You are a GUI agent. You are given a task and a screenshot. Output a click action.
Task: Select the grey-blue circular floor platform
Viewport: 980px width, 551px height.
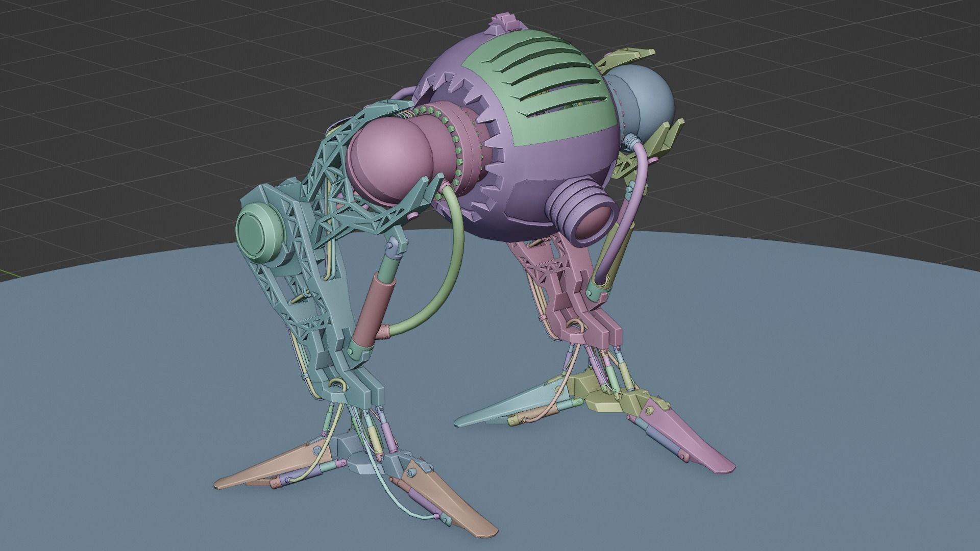(490, 390)
